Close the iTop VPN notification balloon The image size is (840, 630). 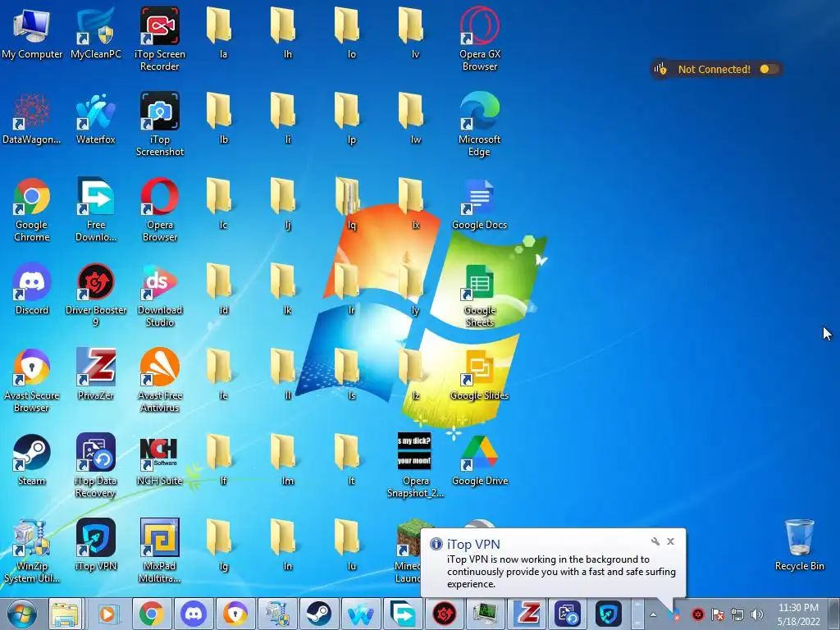click(x=670, y=541)
